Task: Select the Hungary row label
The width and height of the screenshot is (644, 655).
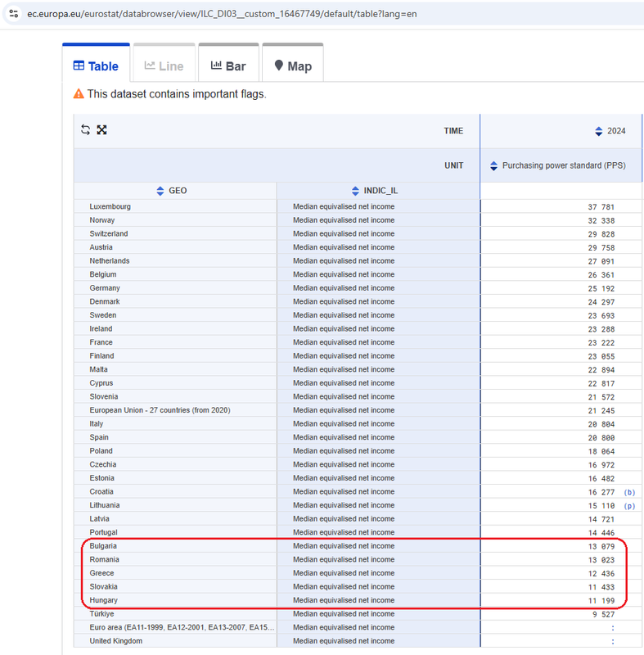Action: click(x=103, y=600)
